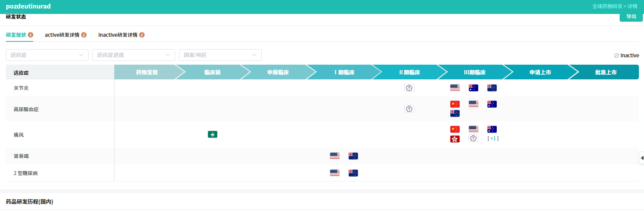
Task: Click the 批准上市 phase header
Action: 606,72
